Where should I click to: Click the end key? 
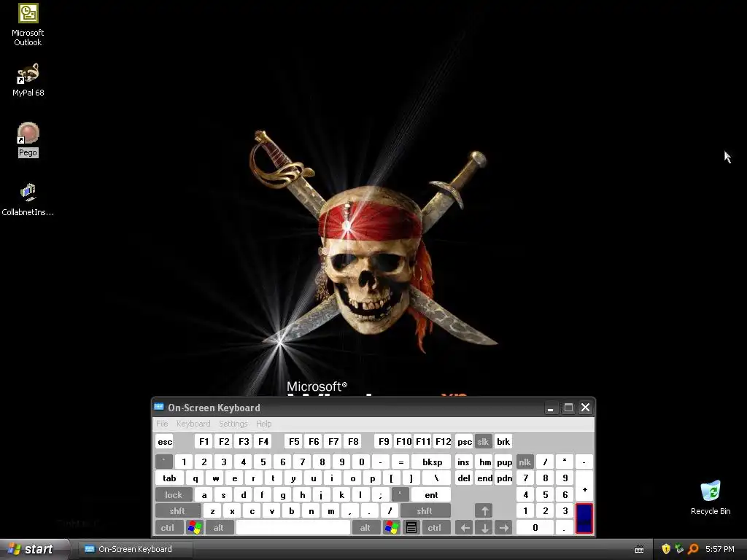coord(484,478)
